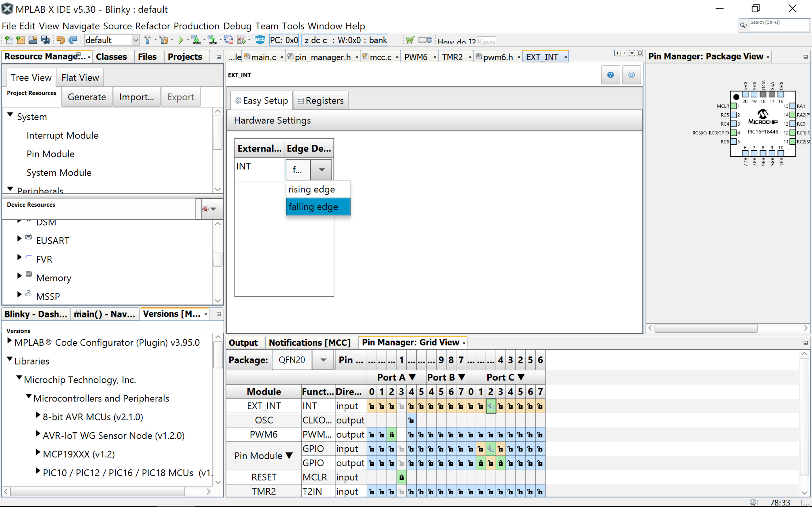Open the Package QFN20 dropdown
Image resolution: width=812 pixels, height=507 pixels.
click(323, 360)
